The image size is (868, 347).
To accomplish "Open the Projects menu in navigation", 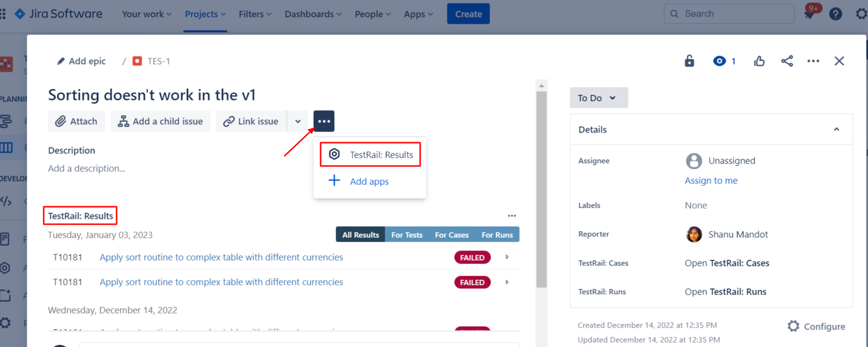I will point(205,14).
